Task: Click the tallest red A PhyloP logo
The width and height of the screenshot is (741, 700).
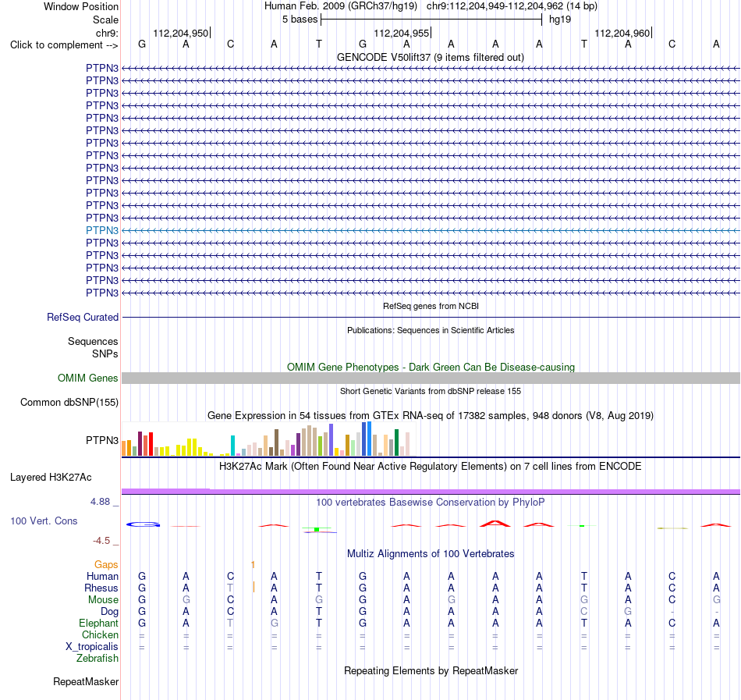Action: click(495, 524)
